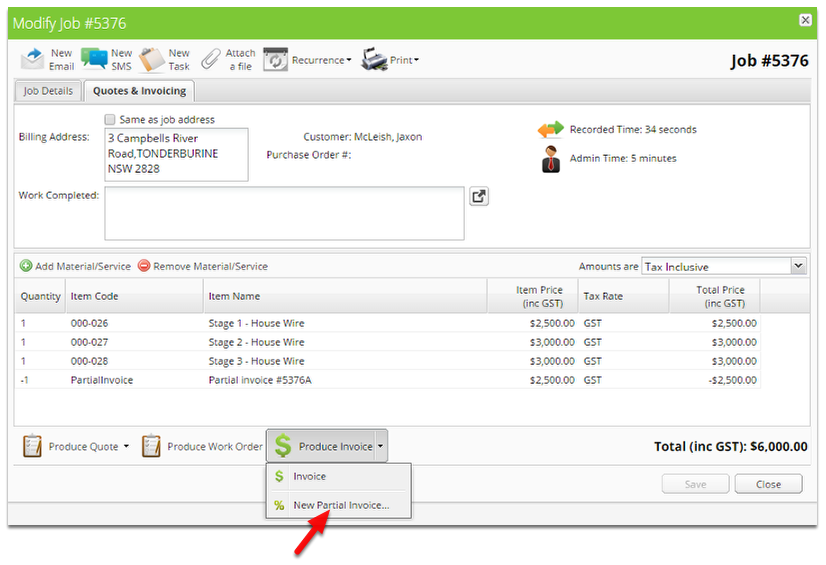Screen dimensions: 826x565
Task: Click the PartialInvoice item code cell
Action: click(102, 380)
